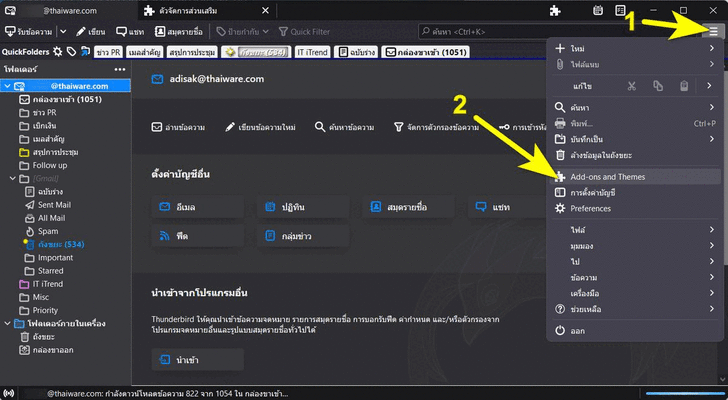
Task: Click เขียน write toolbar button
Action: point(91,32)
